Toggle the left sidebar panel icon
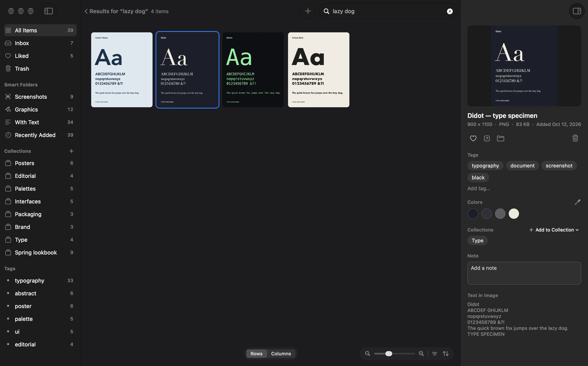 (48, 11)
